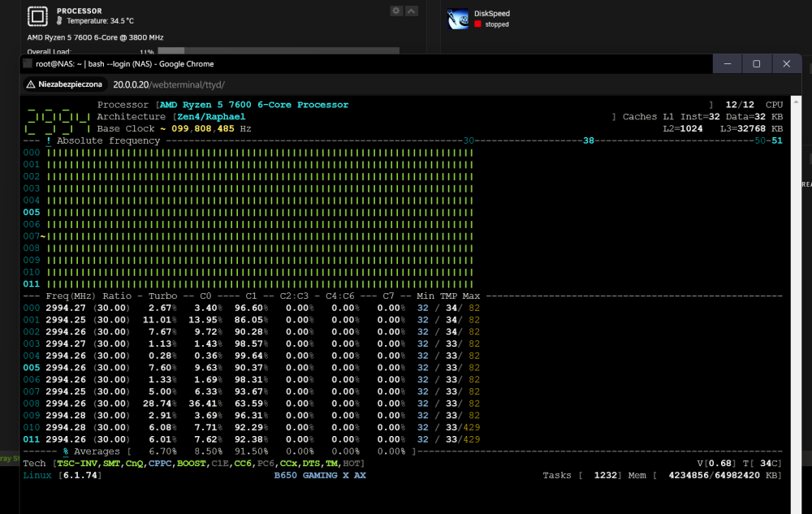Click the BOOST label in Tech line
The image size is (812, 514).
click(191, 464)
